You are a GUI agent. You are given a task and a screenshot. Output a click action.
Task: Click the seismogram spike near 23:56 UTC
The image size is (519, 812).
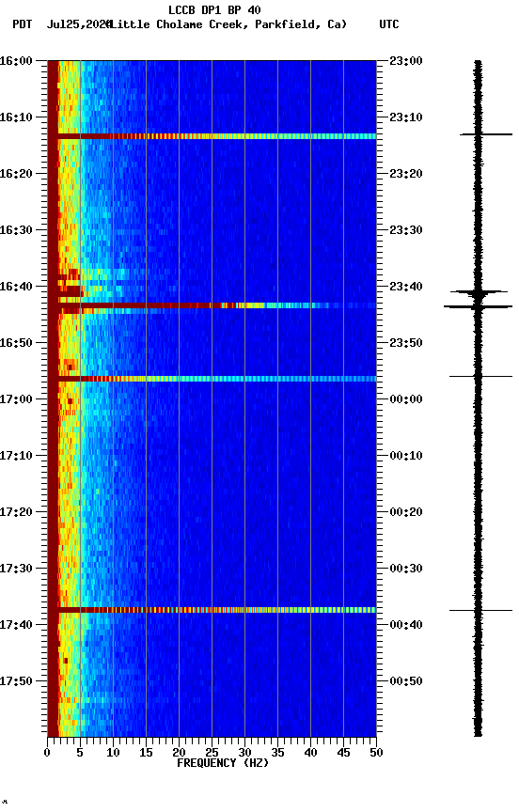click(480, 376)
